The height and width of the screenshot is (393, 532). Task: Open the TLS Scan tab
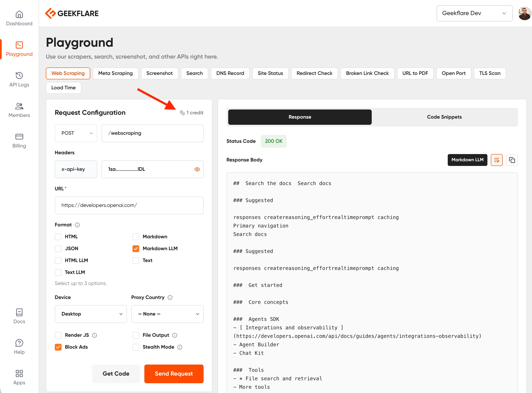point(490,73)
